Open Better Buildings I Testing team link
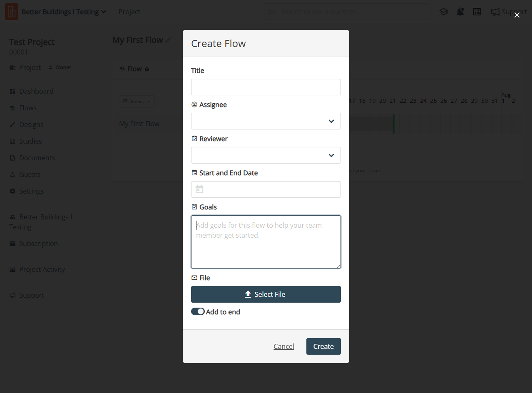The image size is (532, 393). [x=41, y=222]
